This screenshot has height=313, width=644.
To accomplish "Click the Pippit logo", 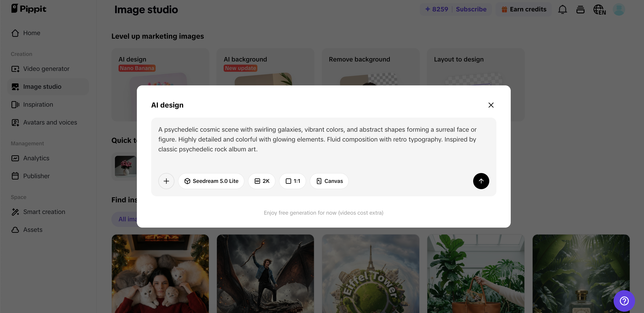I will point(29,9).
